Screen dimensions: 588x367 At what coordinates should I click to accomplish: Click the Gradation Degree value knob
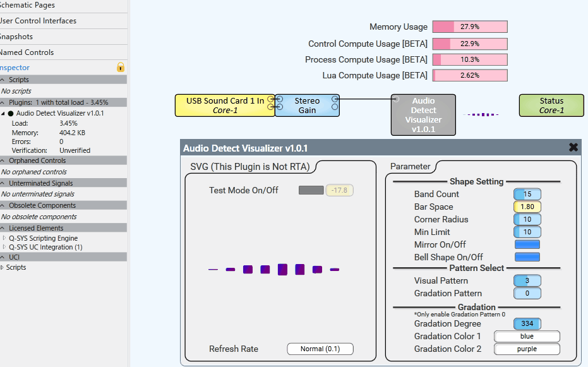(x=527, y=323)
